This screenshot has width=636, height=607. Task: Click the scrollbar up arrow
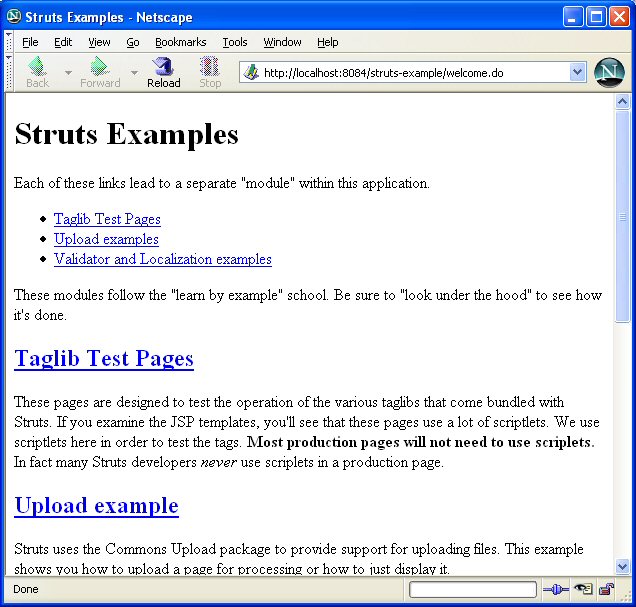point(622,101)
